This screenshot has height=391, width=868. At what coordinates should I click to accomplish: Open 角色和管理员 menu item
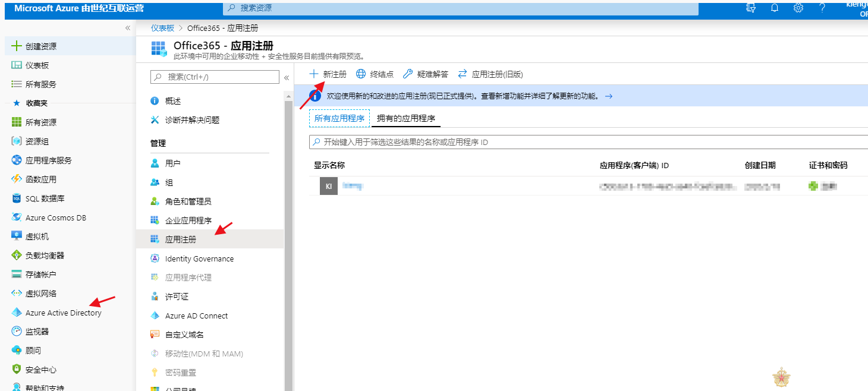click(x=188, y=201)
